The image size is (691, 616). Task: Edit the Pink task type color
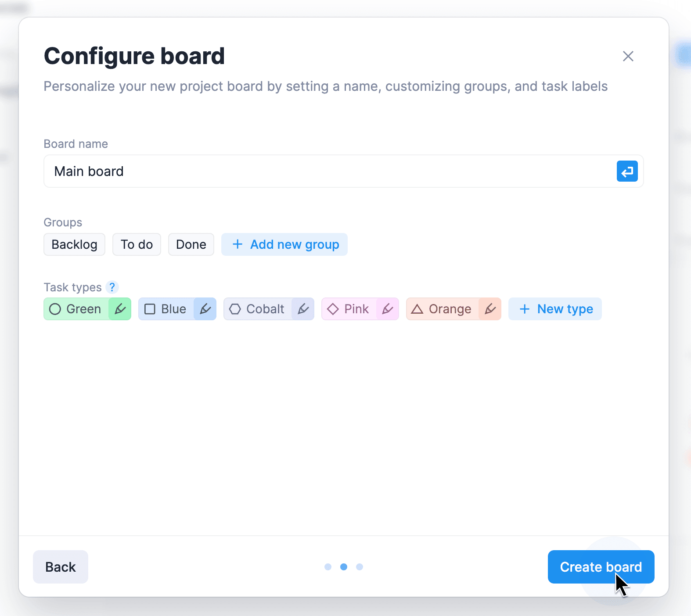point(388,309)
